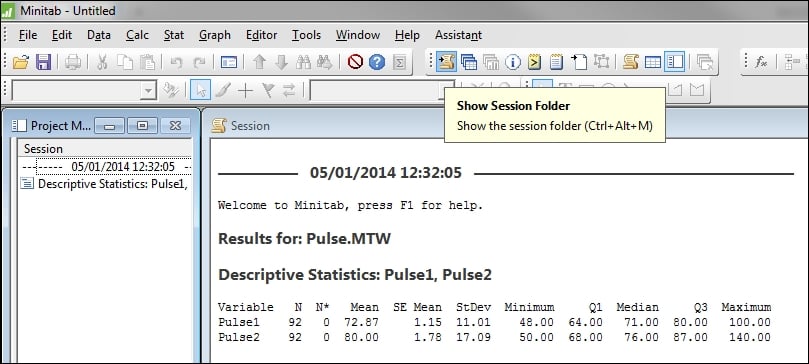Open the File menu
The height and width of the screenshot is (364, 809).
pyautogui.click(x=28, y=35)
